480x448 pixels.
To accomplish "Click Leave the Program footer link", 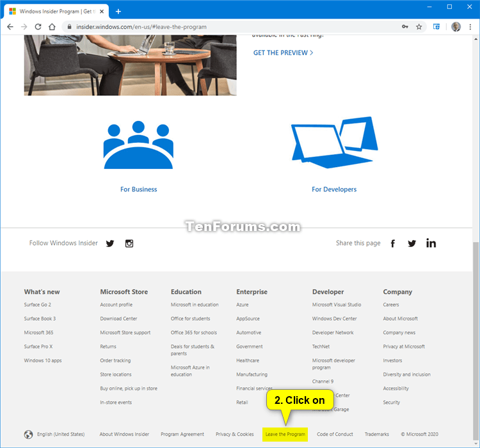I will 285,434.
